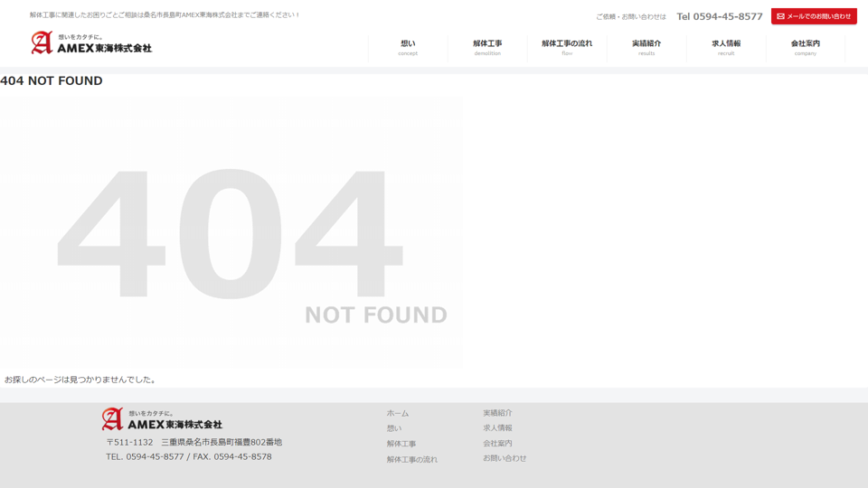Open the 解体工事 demolition menu item
The image size is (868, 488).
tap(487, 47)
